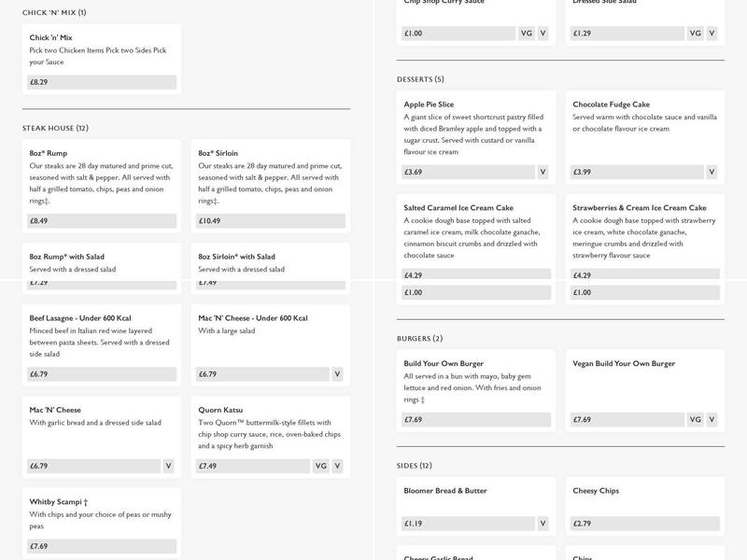This screenshot has width=747, height=560.
Task: Select the Steak House (12) section heading
Action: (x=55, y=128)
